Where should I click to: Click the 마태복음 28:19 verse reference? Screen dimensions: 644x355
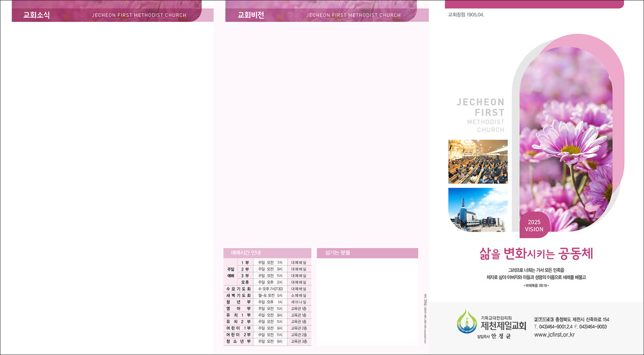pyautogui.click(x=535, y=284)
